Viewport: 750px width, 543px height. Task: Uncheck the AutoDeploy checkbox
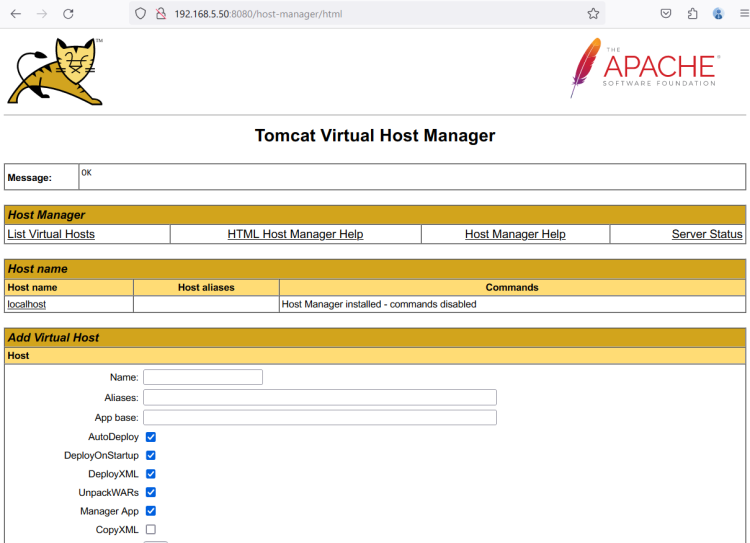(x=151, y=437)
